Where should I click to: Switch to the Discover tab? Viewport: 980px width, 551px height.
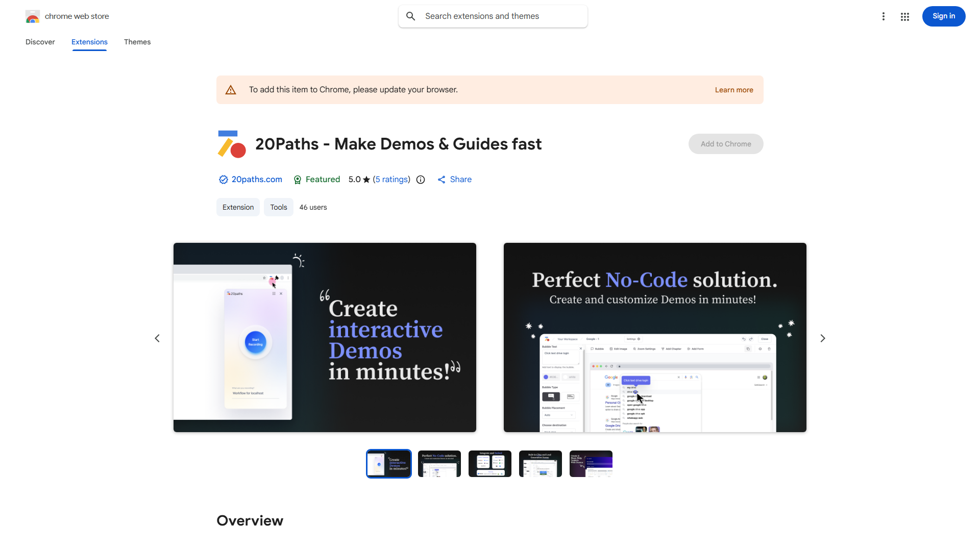pos(40,42)
